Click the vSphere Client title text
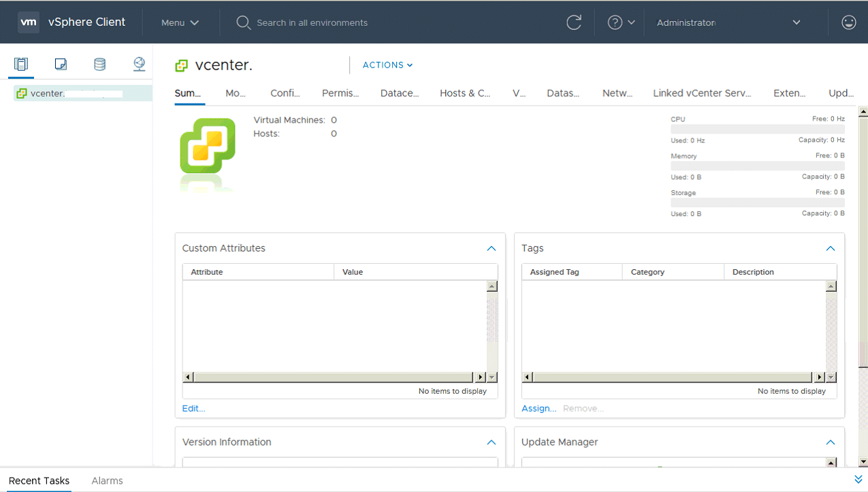Image resolution: width=868 pixels, height=492 pixels. [x=87, y=22]
